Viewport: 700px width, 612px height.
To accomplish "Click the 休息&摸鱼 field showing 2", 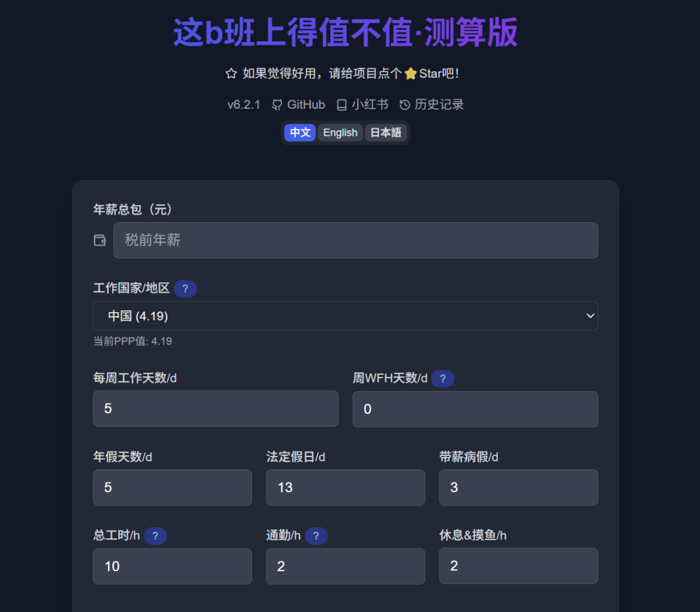I will click(518, 565).
